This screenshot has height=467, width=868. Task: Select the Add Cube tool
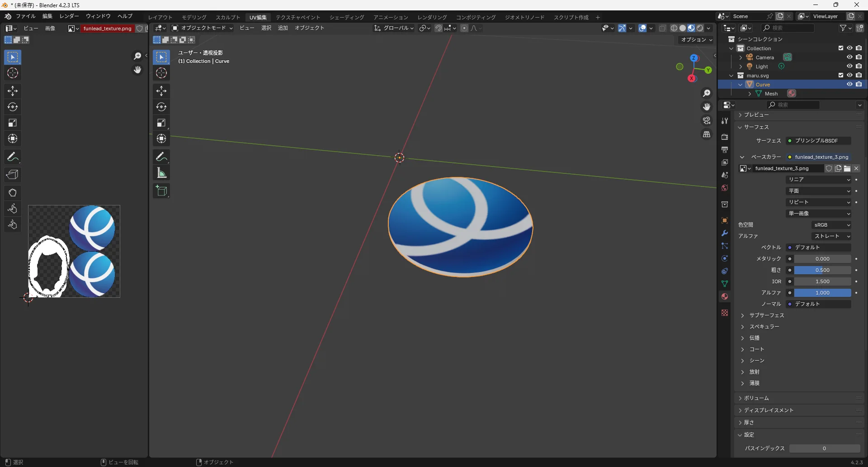[161, 191]
